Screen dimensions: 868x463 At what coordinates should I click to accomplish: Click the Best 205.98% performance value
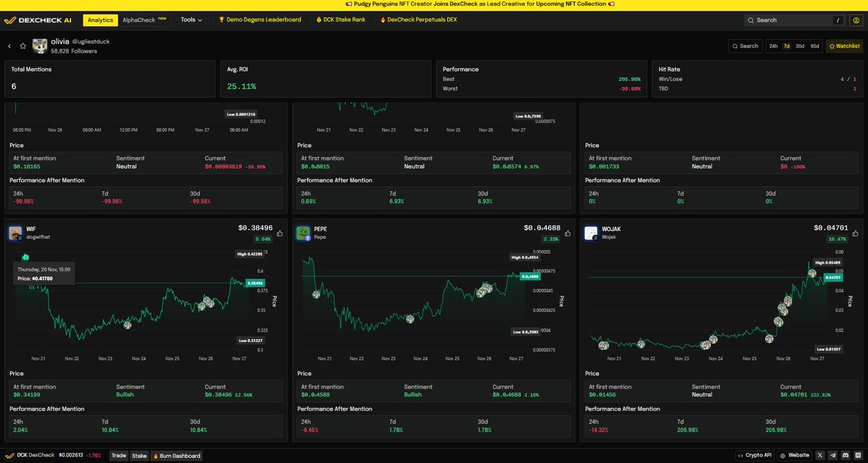pos(629,79)
